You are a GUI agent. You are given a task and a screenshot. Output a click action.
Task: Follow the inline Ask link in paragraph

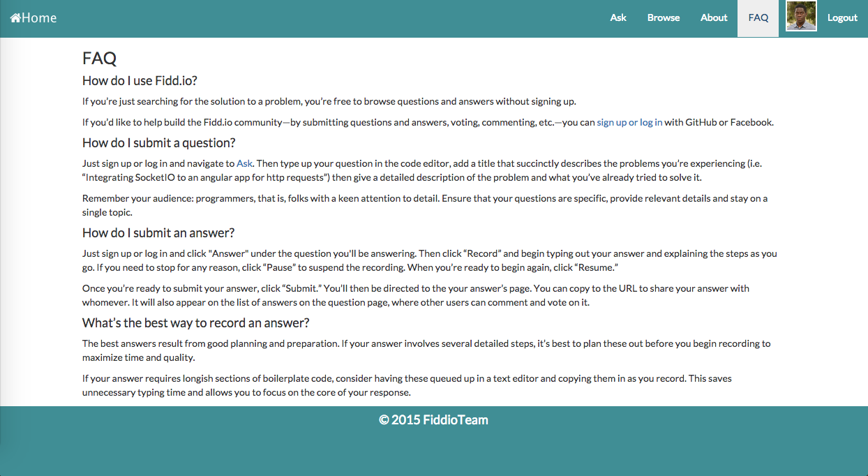pos(244,163)
